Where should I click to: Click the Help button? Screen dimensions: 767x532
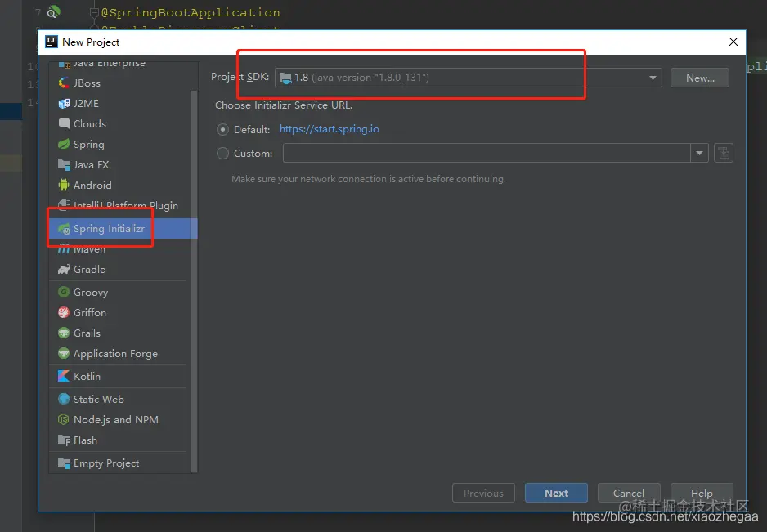click(x=702, y=493)
